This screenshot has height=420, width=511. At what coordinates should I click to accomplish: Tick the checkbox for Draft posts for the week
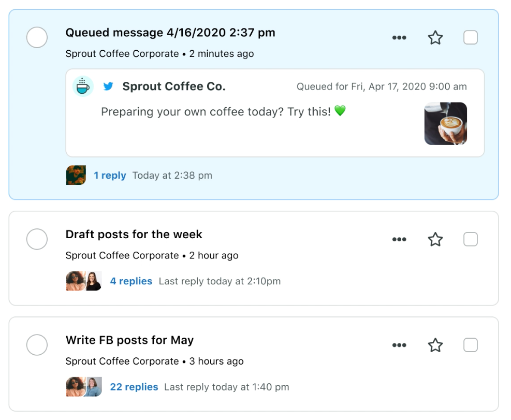470,239
